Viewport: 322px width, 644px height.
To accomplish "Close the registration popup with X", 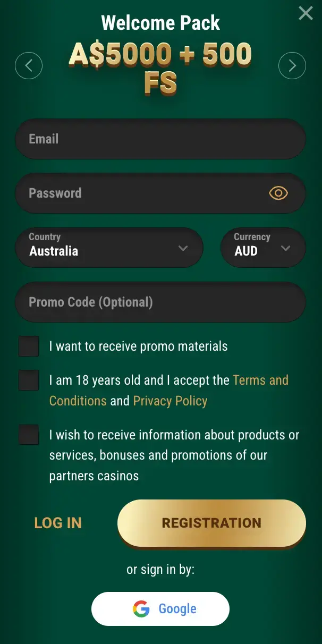I will click(x=306, y=13).
